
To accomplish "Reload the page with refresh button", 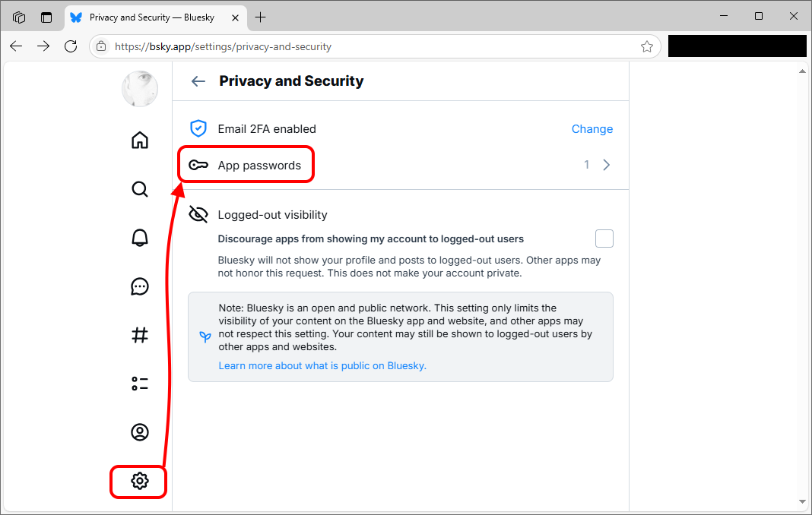I will pyautogui.click(x=71, y=46).
